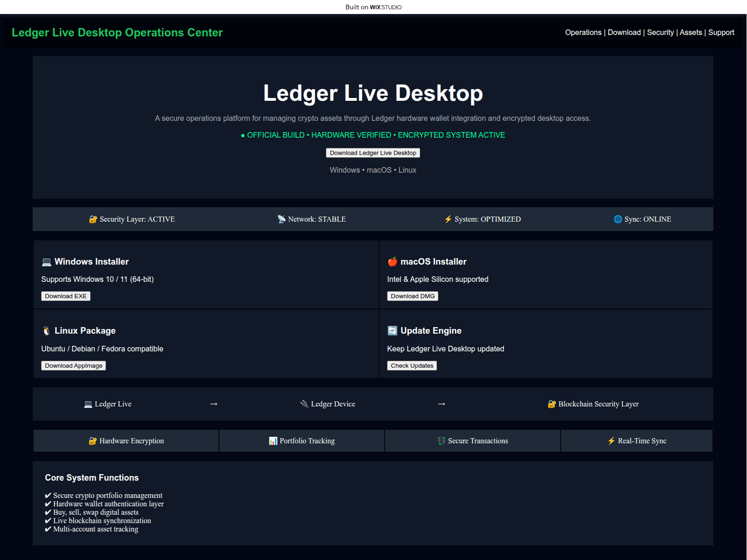The height and width of the screenshot is (560, 747).
Task: Click the laptop icon next to Windows Installer
Action: 47,262
